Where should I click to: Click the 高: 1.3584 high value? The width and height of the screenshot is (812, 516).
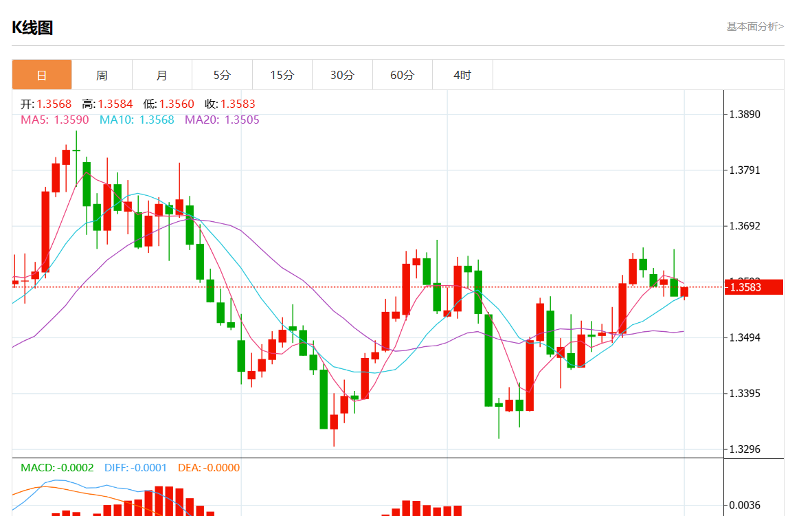point(108,104)
